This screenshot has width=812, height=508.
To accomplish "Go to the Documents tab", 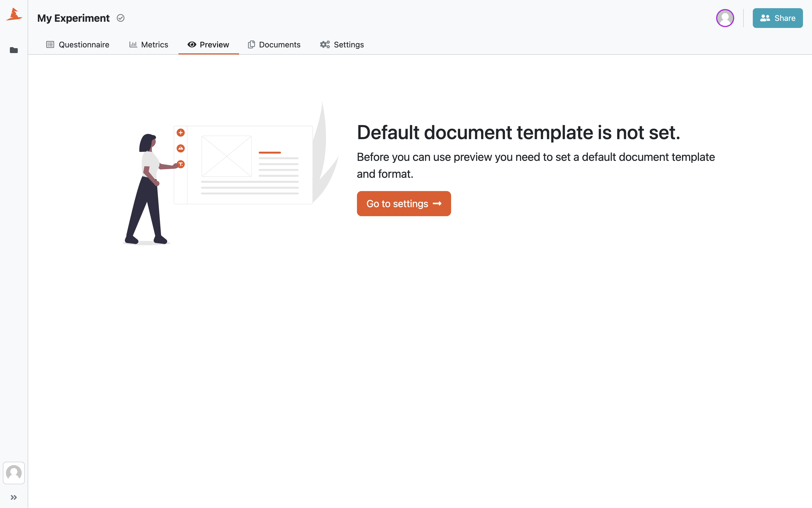I will [x=274, y=45].
